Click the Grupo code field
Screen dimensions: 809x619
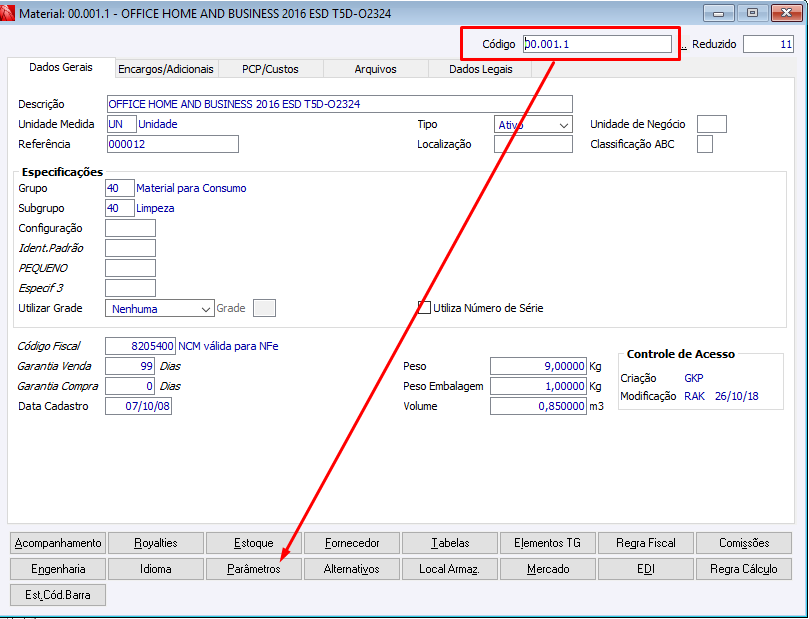tap(120, 188)
